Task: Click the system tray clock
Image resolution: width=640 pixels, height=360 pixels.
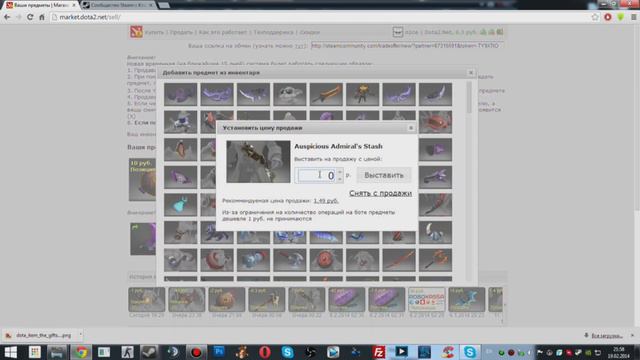Action: (x=618, y=353)
